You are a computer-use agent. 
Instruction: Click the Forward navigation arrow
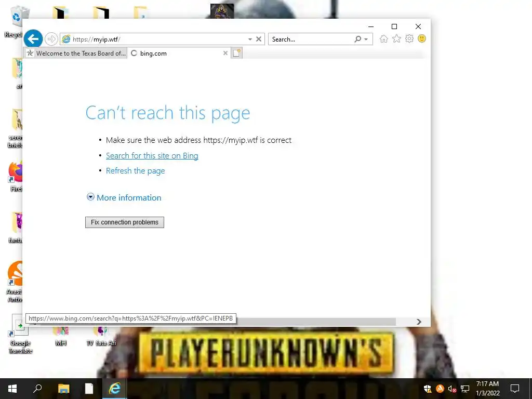click(x=51, y=39)
